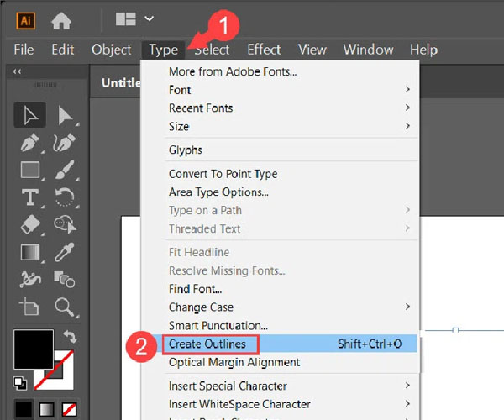The width and height of the screenshot is (504, 420).
Task: Click the Gradient mode button
Action: pos(46,409)
